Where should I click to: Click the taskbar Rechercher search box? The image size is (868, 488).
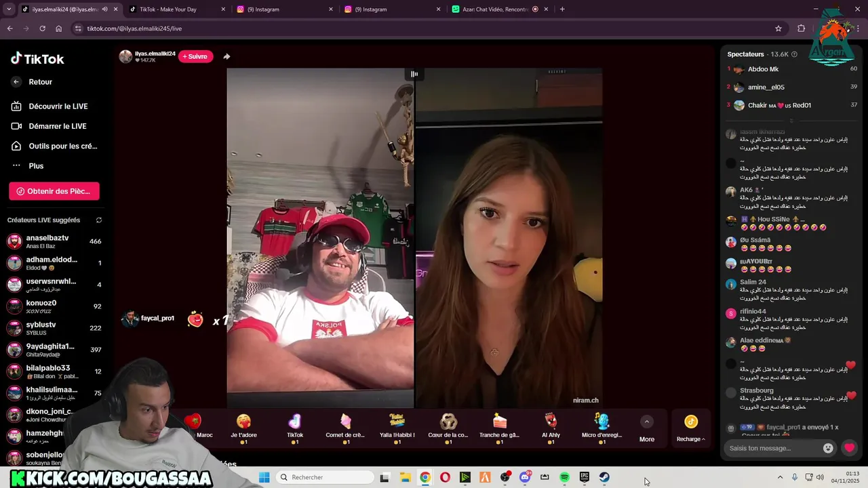click(x=325, y=477)
